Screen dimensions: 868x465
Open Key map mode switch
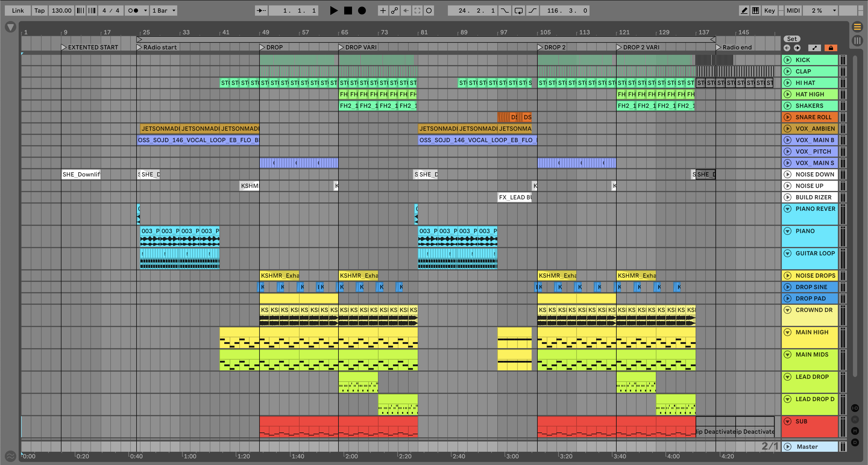tap(769, 11)
